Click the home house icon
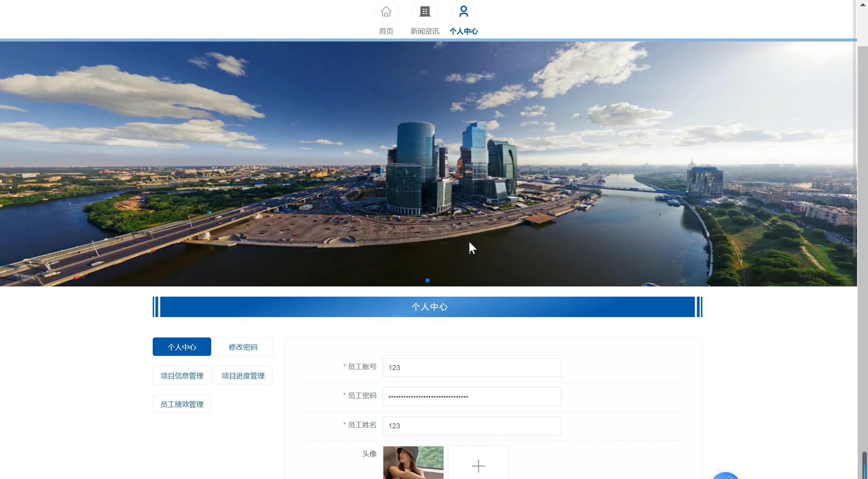This screenshot has height=479, width=868. tap(386, 12)
